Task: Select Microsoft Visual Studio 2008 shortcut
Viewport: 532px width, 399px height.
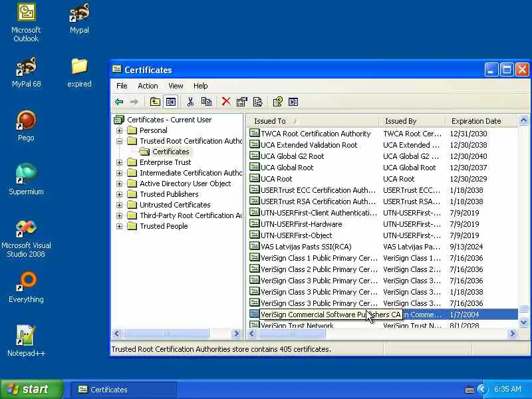Action: [26, 239]
